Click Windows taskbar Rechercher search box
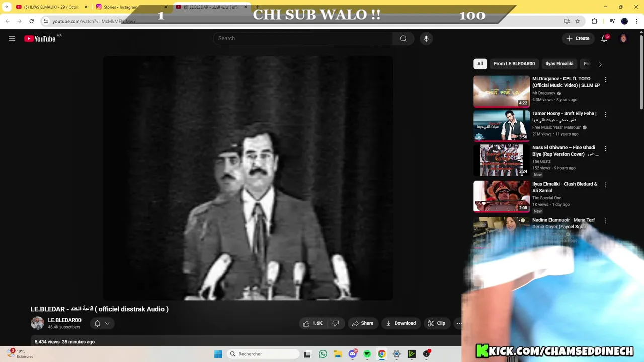This screenshot has width=644, height=362. [x=262, y=354]
